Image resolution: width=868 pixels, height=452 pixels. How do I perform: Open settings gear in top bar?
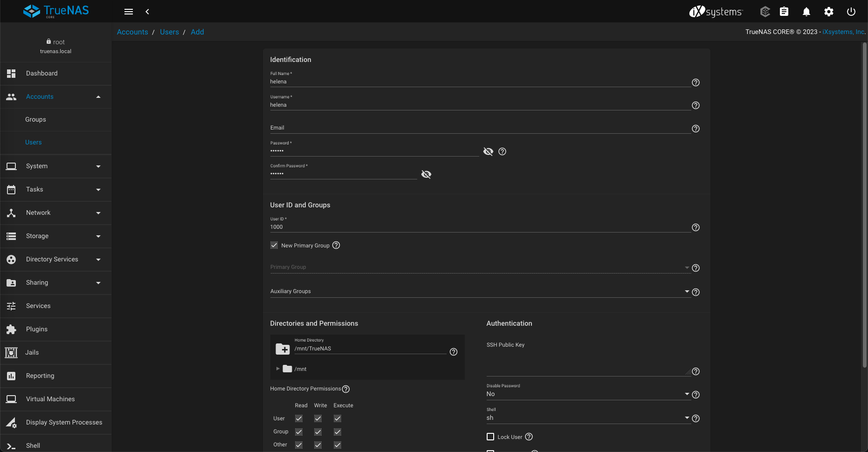pos(828,12)
